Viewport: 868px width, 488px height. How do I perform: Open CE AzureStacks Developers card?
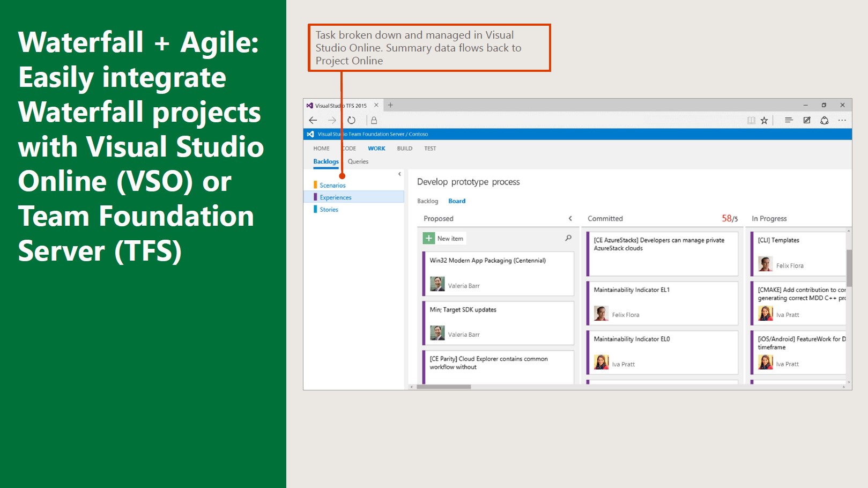(662, 254)
